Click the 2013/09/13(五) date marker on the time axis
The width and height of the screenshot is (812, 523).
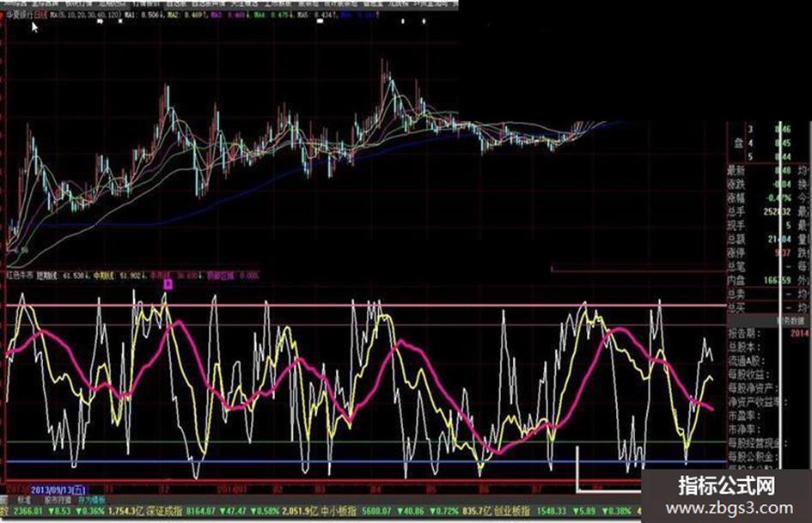coord(58,489)
